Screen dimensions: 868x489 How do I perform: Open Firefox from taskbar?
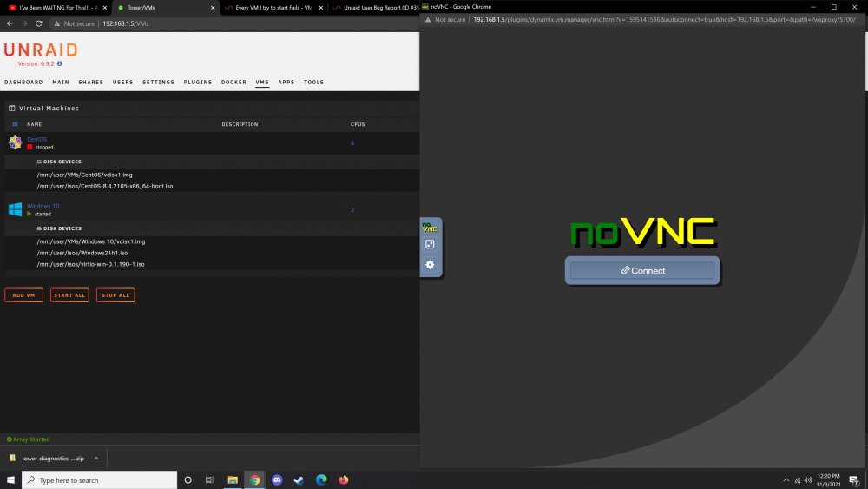tap(343, 480)
